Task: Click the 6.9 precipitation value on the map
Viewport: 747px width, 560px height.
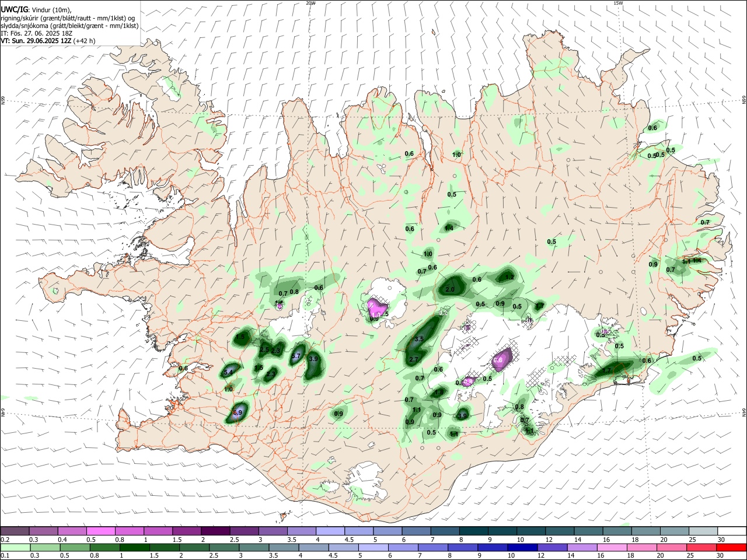Action: click(238, 412)
